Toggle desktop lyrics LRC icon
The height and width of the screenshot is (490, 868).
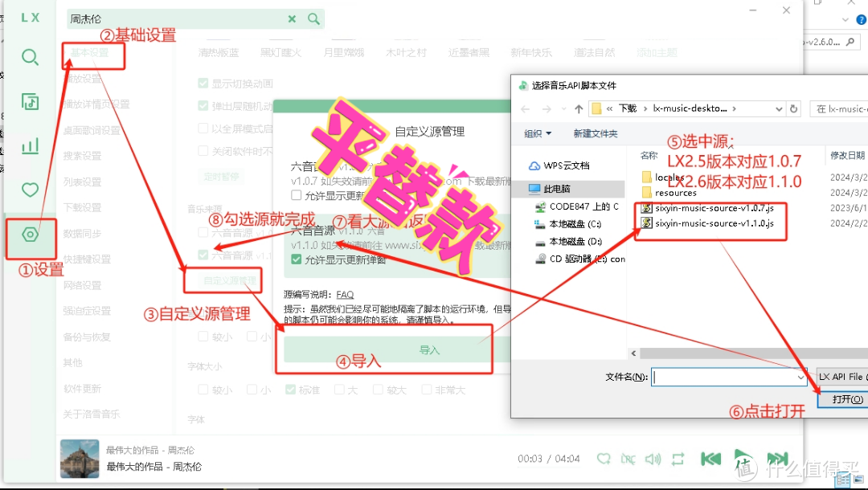(x=628, y=459)
